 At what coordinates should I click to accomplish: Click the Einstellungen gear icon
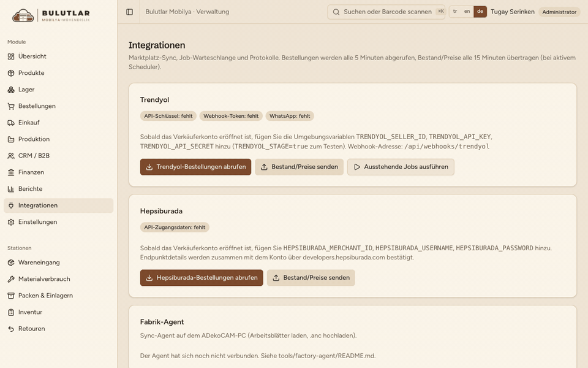point(11,222)
